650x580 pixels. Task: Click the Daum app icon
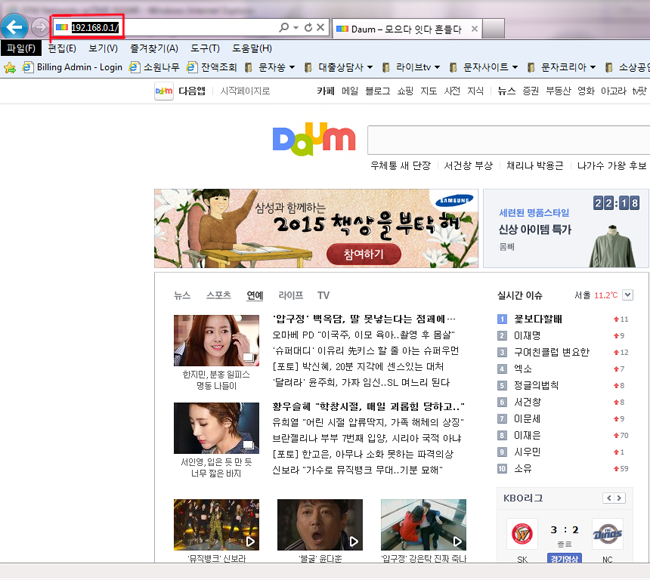(x=164, y=91)
